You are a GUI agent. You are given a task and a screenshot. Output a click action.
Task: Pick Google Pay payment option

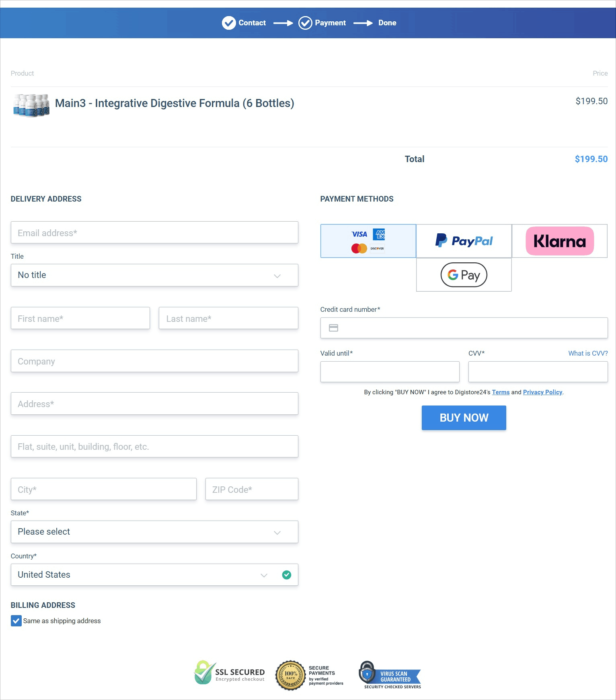pos(464,275)
